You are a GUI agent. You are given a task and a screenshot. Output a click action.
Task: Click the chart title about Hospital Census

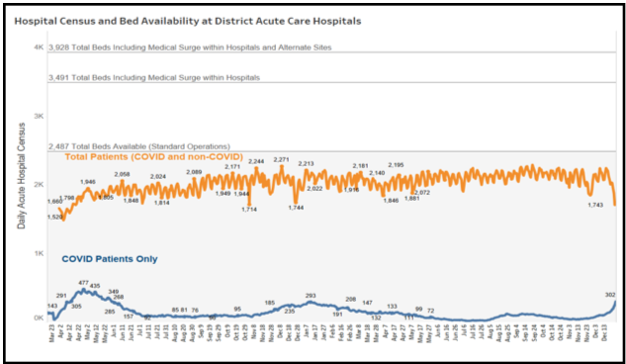pos(188,21)
